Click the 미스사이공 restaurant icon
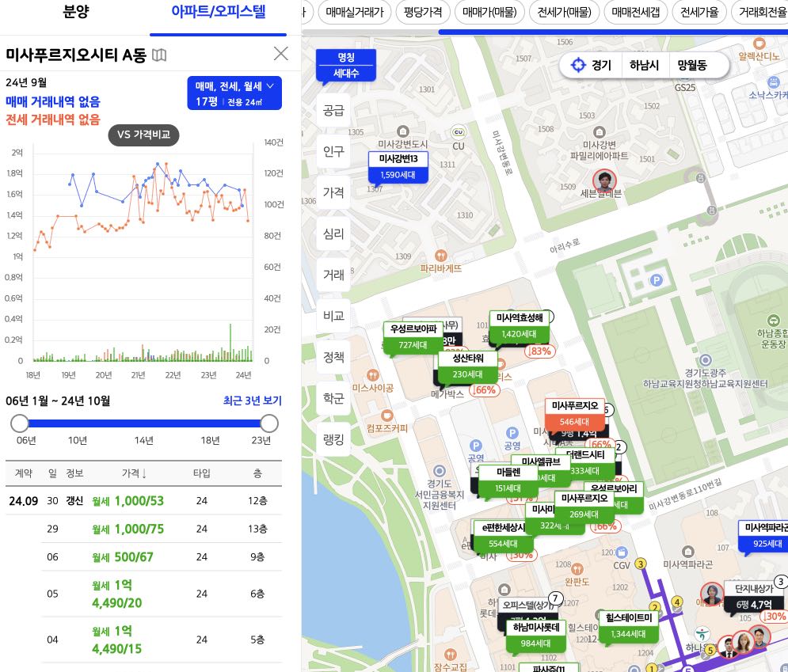788x672 pixels. click(x=372, y=375)
